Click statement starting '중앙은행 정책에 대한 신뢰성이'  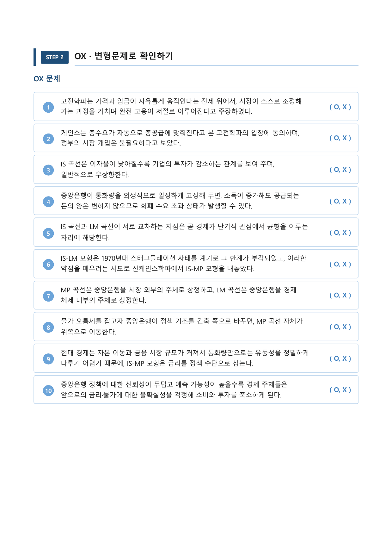pos(174,390)
